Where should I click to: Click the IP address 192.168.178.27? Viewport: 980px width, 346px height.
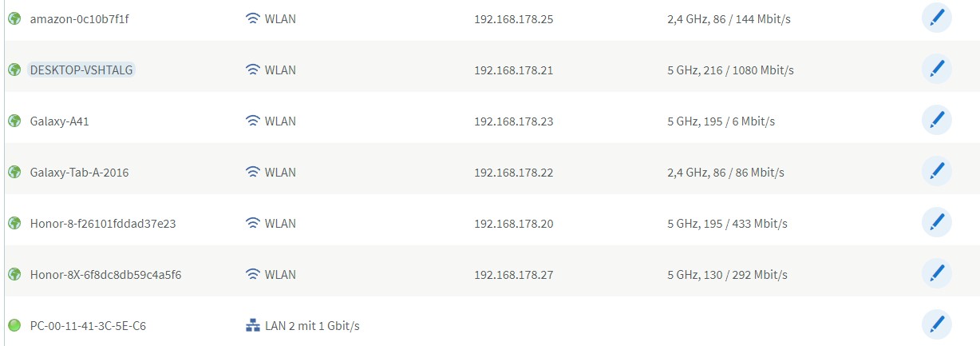coord(513,275)
